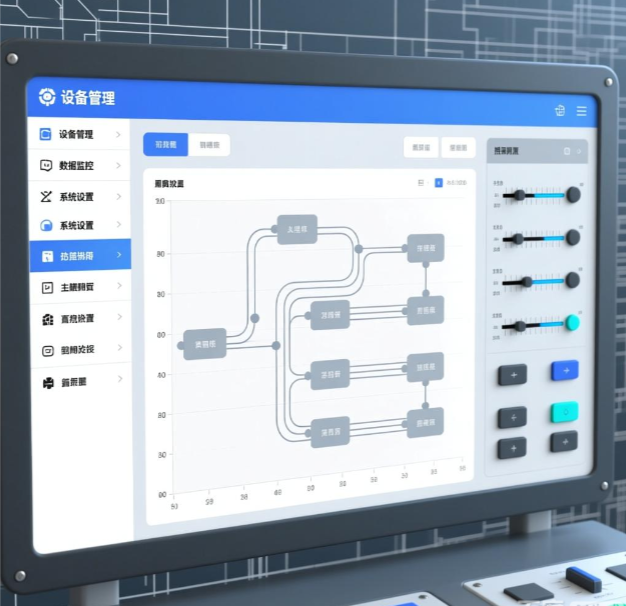Click the 设备管理 title in the blue header
Screen dimensions: 626x606
click(88, 97)
